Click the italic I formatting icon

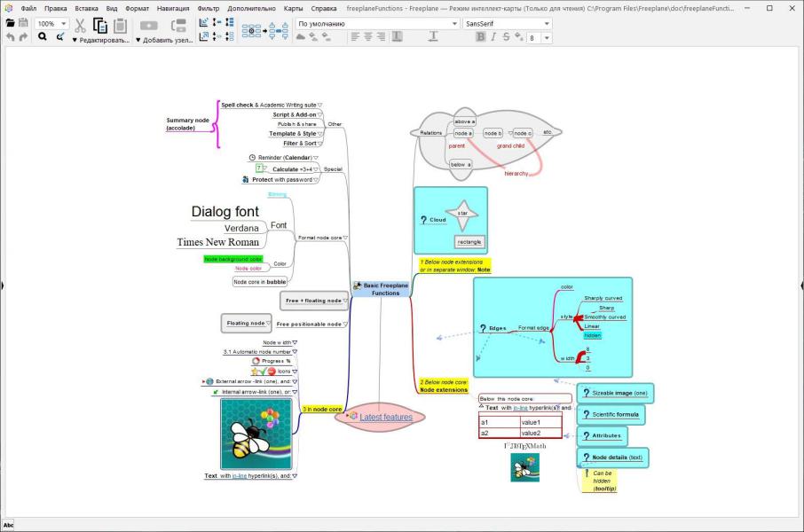pyautogui.click(x=493, y=37)
